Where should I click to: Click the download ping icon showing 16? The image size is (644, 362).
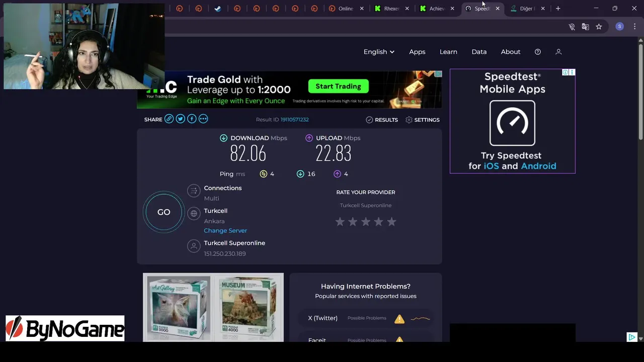point(300,174)
